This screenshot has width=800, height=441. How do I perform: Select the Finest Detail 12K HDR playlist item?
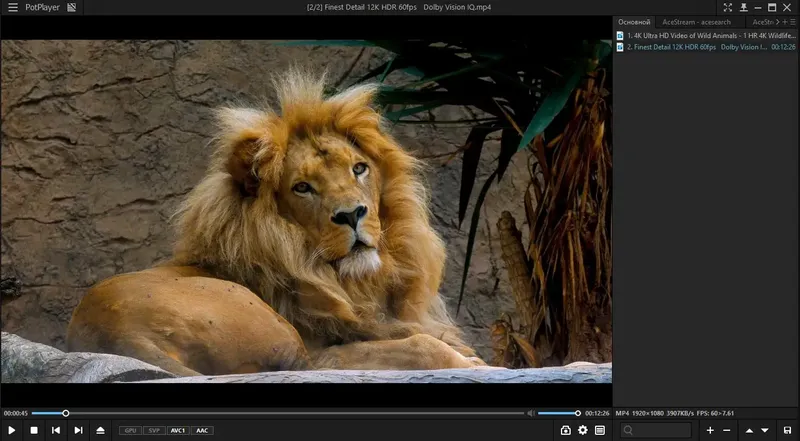[706, 47]
